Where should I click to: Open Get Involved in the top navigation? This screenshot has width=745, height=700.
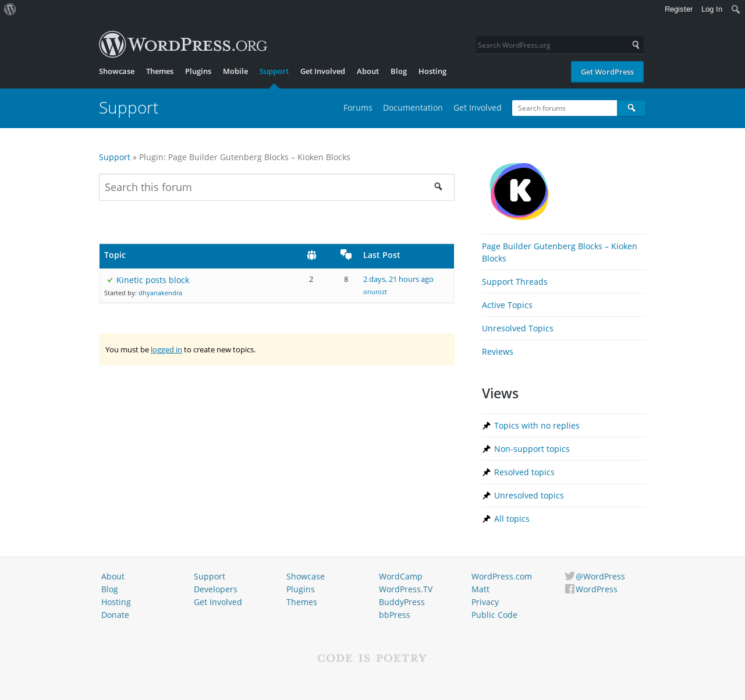click(322, 71)
